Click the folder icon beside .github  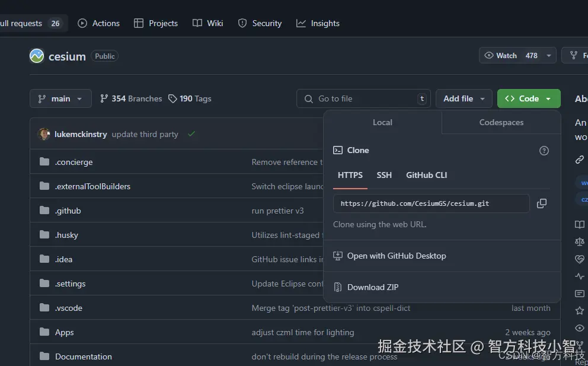click(x=44, y=210)
